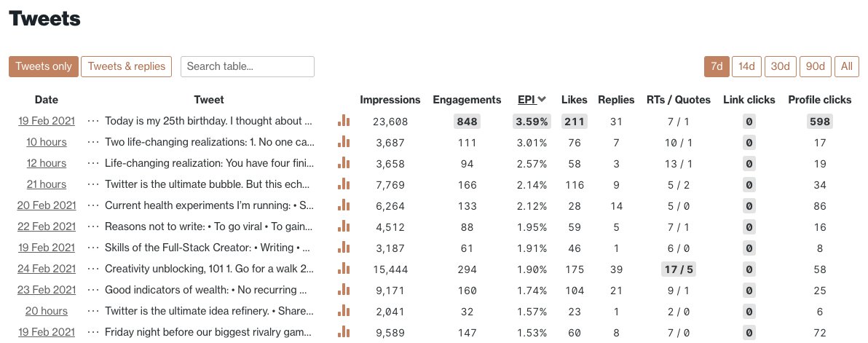Expand options for Twitter idea refinery tweet
This screenshot has height=343, width=868.
[93, 311]
